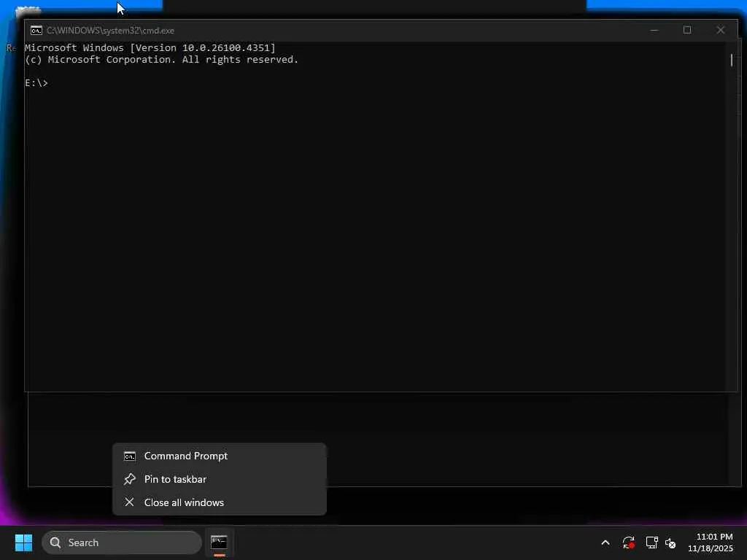
Task: Choose Close all windows
Action: click(219, 502)
